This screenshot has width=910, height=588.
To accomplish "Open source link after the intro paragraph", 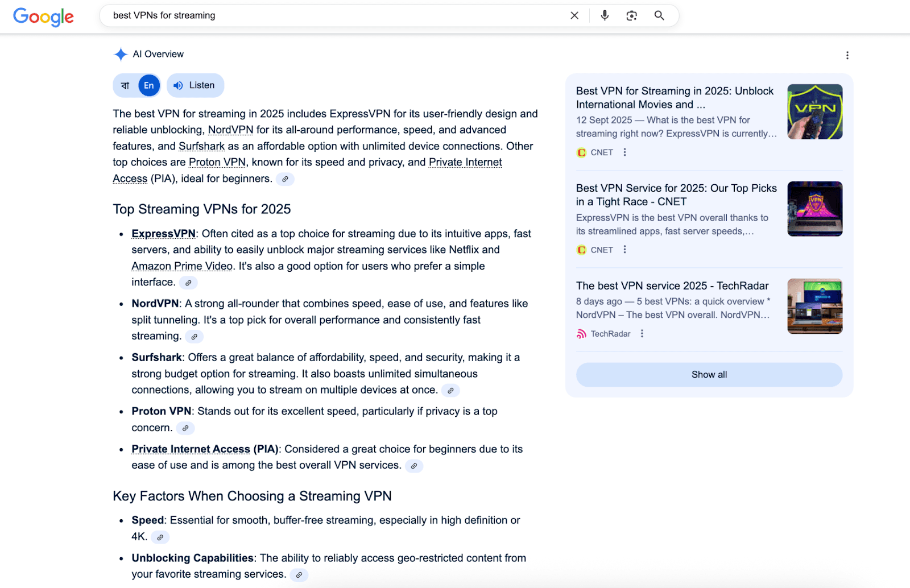I will click(x=285, y=179).
